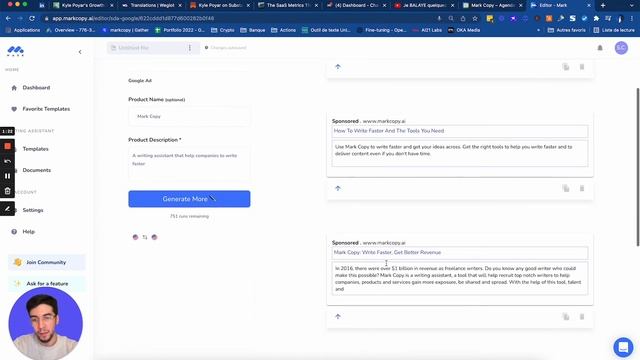Collapse the sidebar with chevron
640x360 pixels.
[x=80, y=52]
